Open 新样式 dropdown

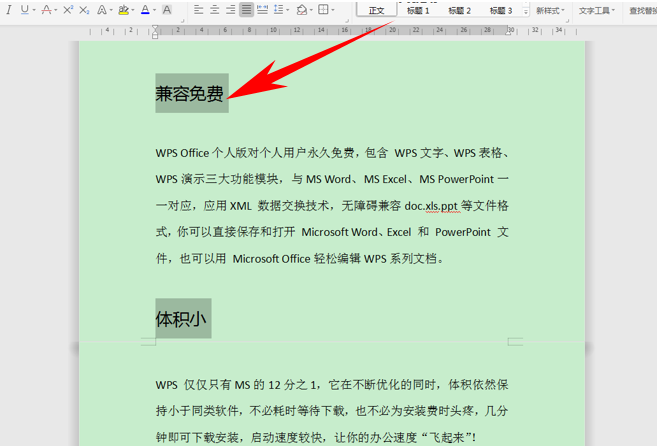(550, 10)
